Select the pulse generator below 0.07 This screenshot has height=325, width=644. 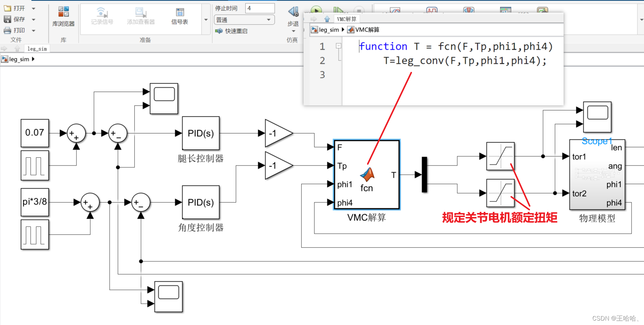pos(35,165)
